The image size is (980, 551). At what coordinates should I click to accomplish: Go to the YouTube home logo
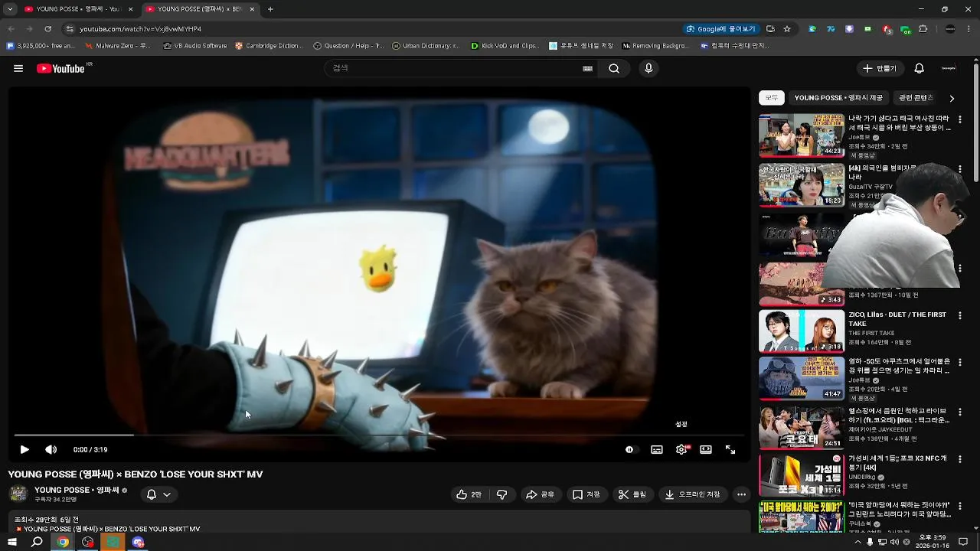61,68
